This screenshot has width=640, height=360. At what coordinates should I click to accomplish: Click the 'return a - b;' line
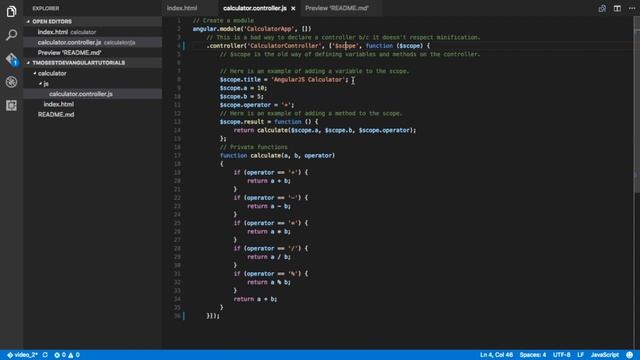[269, 206]
